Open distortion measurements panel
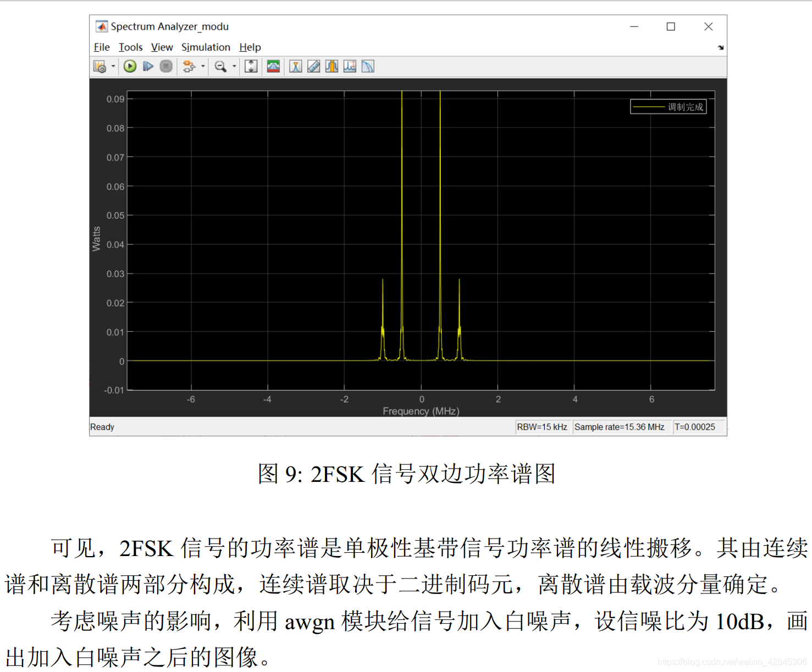 [x=350, y=66]
